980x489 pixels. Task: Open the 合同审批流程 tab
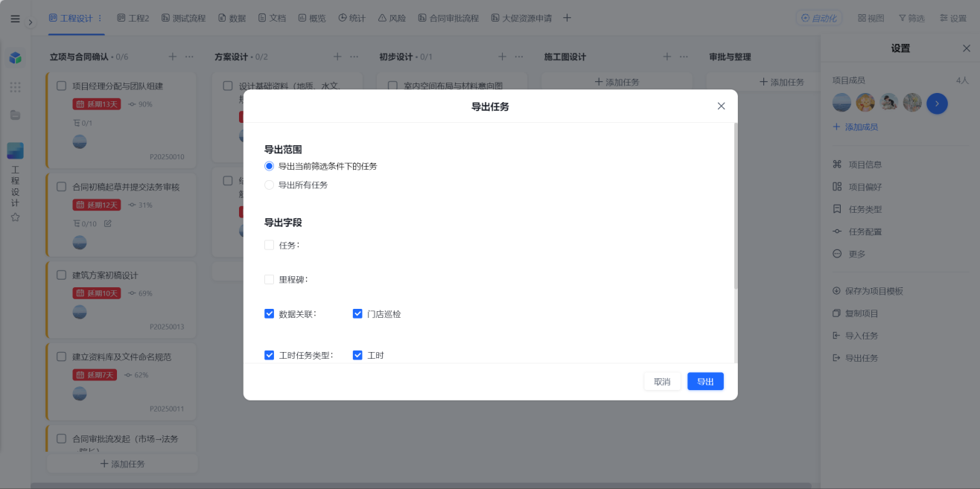coord(448,18)
